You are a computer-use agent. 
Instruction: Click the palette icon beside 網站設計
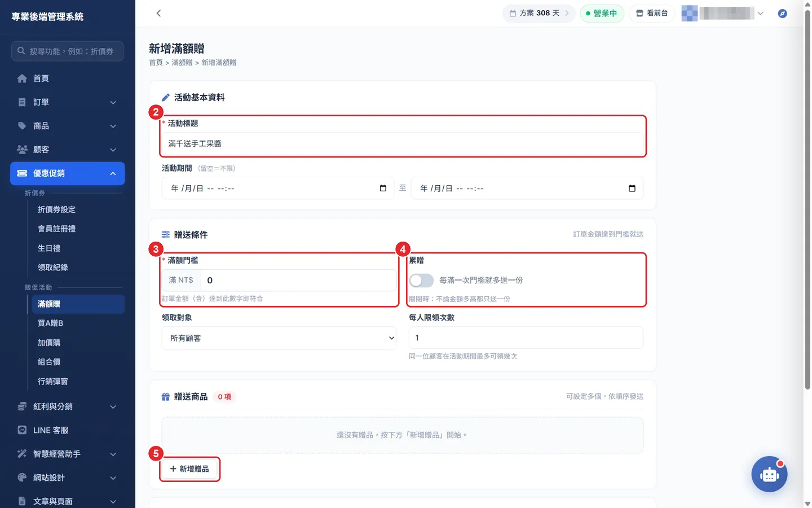tap(22, 478)
